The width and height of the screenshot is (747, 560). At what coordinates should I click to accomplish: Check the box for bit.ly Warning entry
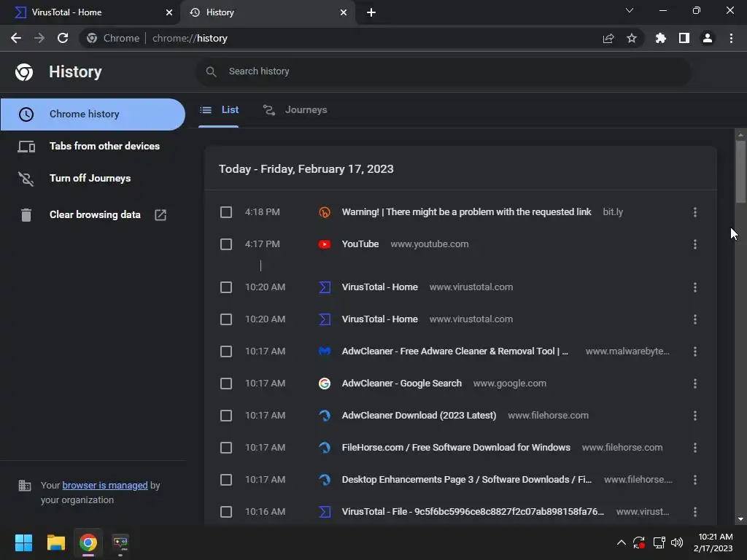click(x=226, y=212)
